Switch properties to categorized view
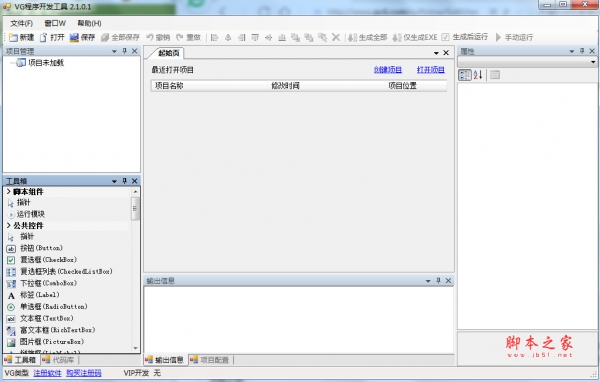 coord(465,75)
